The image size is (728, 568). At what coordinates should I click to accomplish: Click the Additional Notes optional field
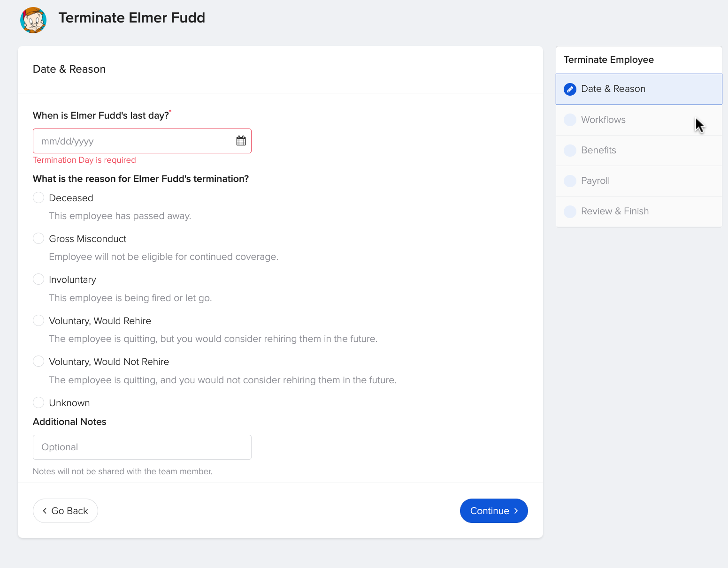142,447
